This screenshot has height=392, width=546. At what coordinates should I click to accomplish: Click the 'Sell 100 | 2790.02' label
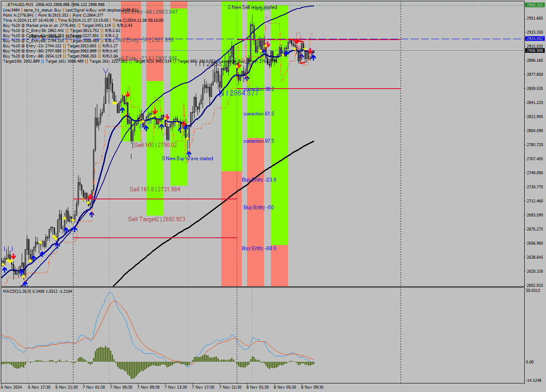[x=155, y=145]
